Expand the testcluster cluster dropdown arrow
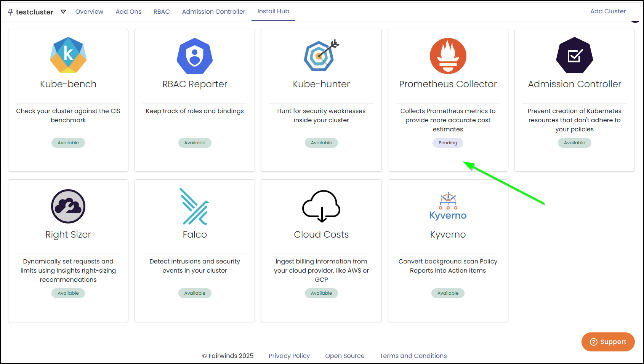Viewport: 644px width, 364px height. coord(63,12)
